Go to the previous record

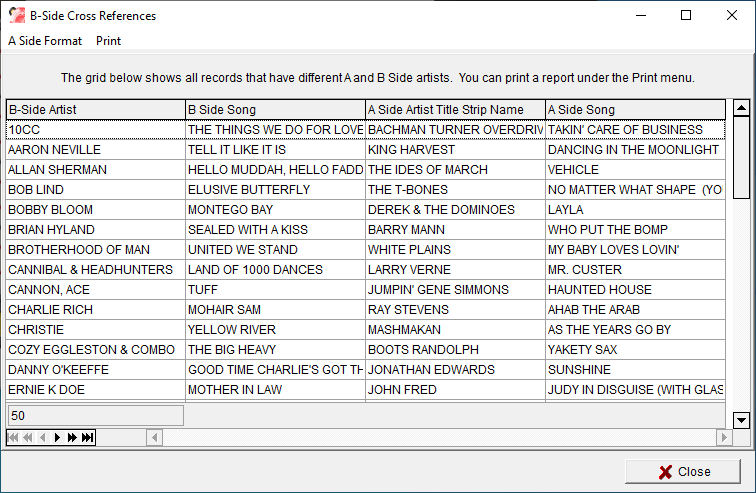(42, 438)
